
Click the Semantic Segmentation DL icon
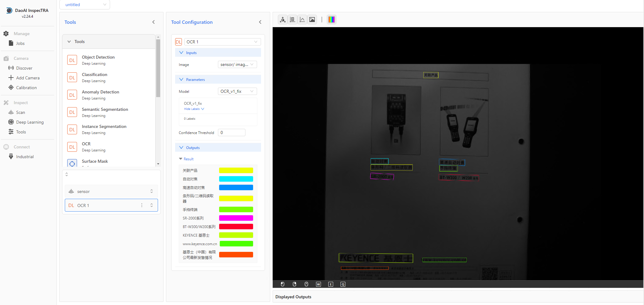72,112
